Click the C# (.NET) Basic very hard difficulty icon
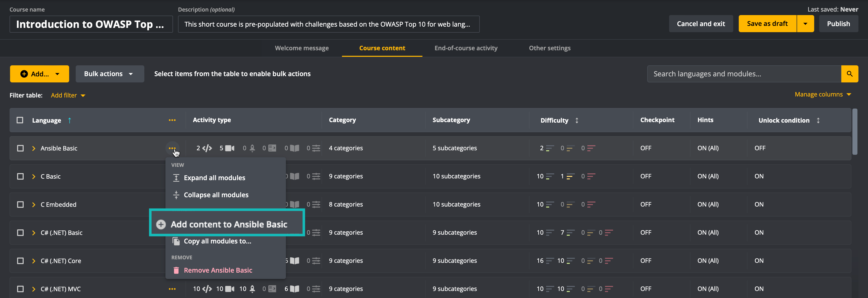Screen dimensions: 868x298 tap(609, 233)
